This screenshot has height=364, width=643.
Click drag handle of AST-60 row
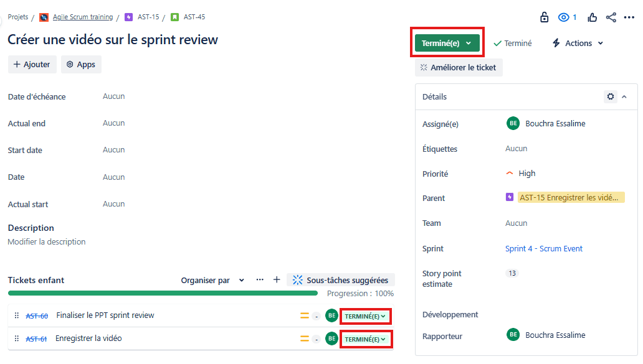(x=17, y=315)
